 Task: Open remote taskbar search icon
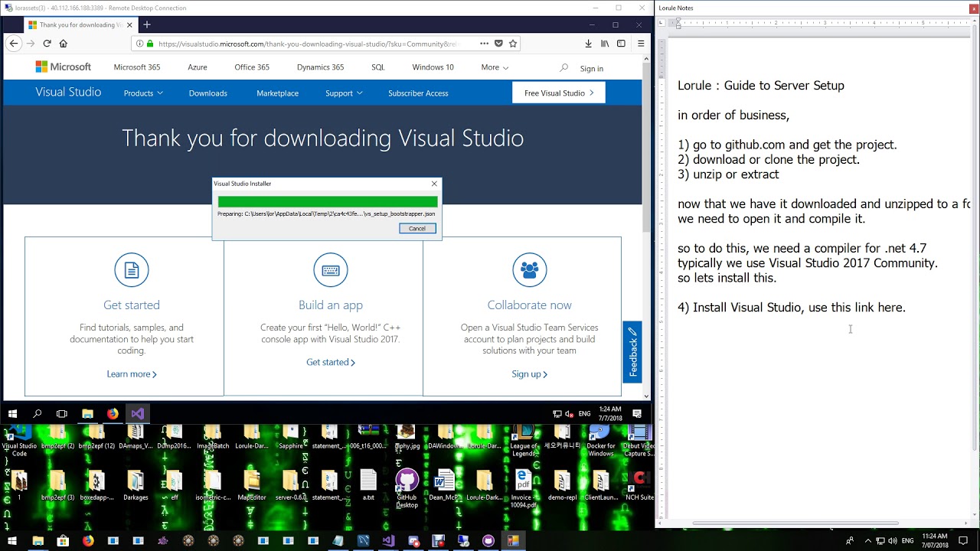(x=38, y=414)
